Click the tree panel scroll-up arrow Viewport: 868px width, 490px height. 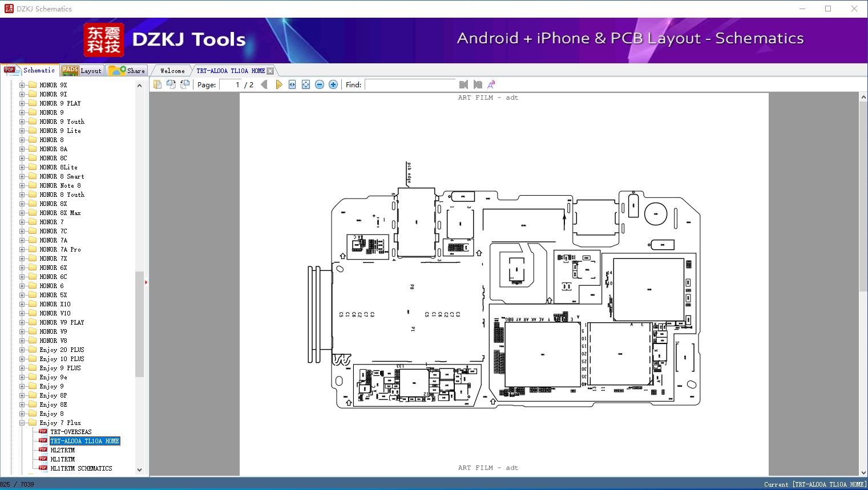139,86
